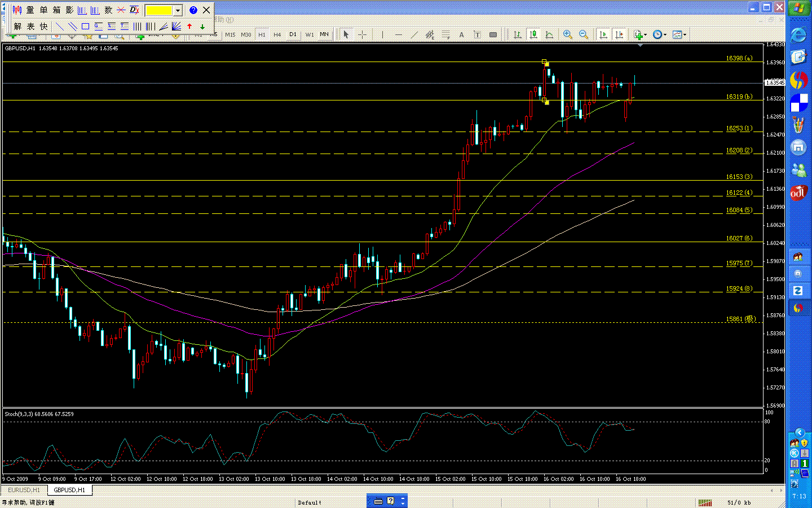Screen dimensions: 812x508
Task: Switch chart to MN timeframe
Action: 324,34
